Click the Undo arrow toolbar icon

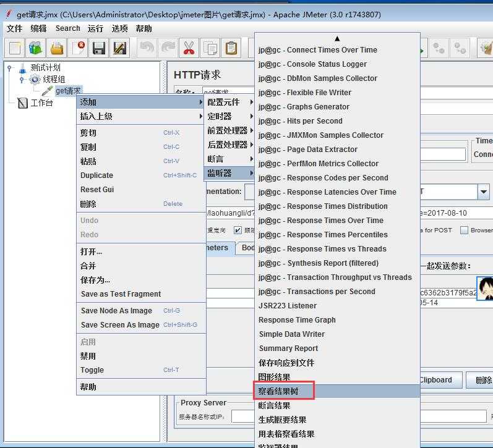coord(147,48)
